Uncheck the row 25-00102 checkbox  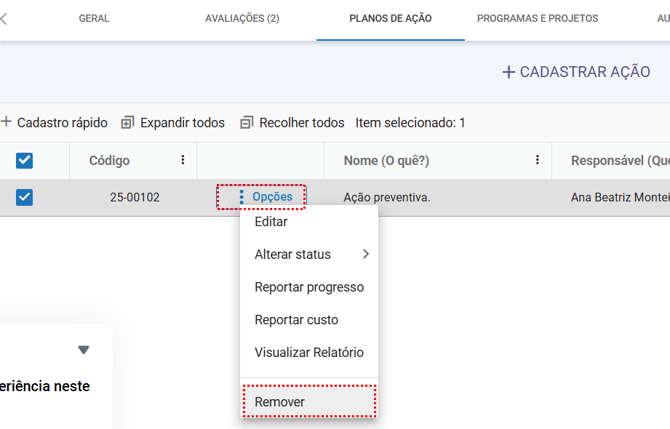pos(25,197)
